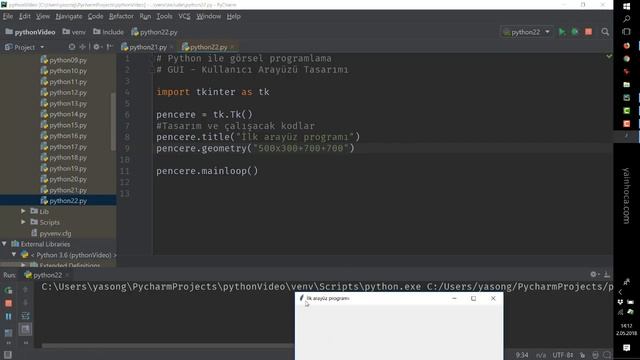This screenshot has height=360, width=640.
Task: Stop process with Run panel red square
Action: [8, 303]
